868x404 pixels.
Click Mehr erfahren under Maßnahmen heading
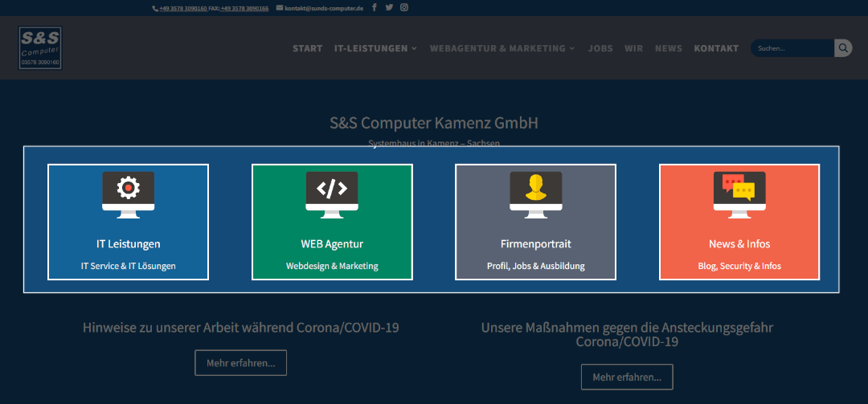point(627,377)
